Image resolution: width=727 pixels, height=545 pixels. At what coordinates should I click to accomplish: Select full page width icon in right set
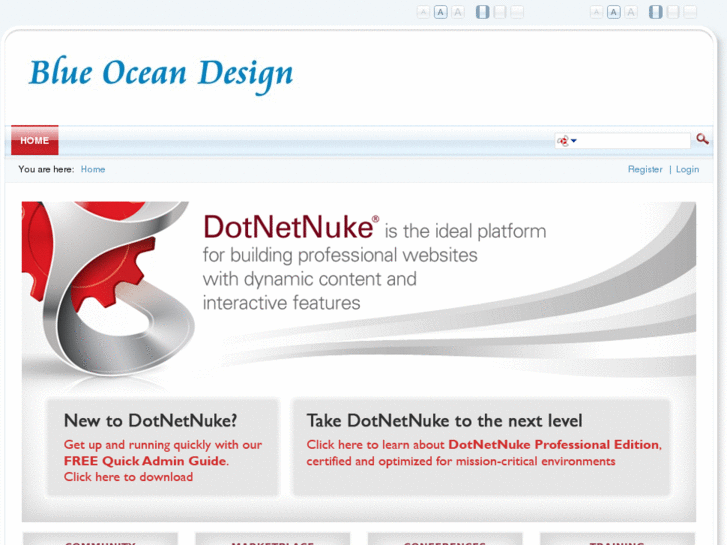click(690, 12)
